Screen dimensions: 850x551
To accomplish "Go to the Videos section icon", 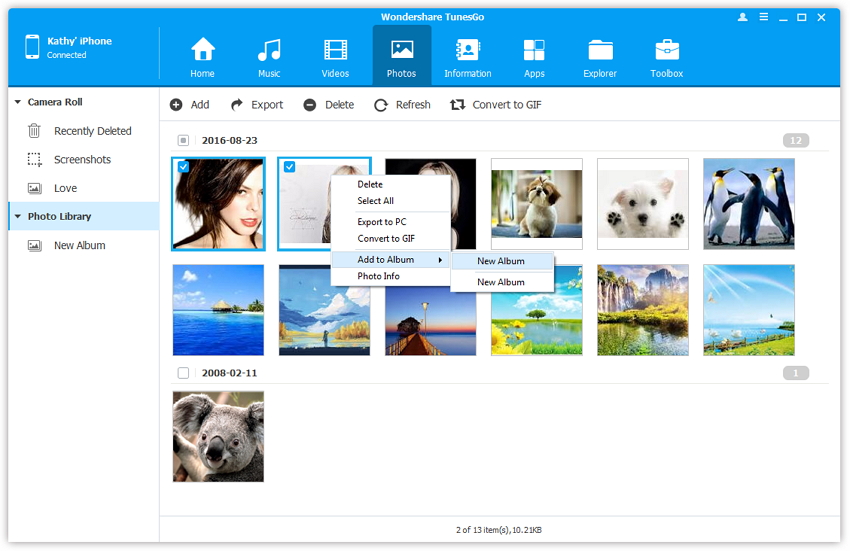I will pos(335,50).
